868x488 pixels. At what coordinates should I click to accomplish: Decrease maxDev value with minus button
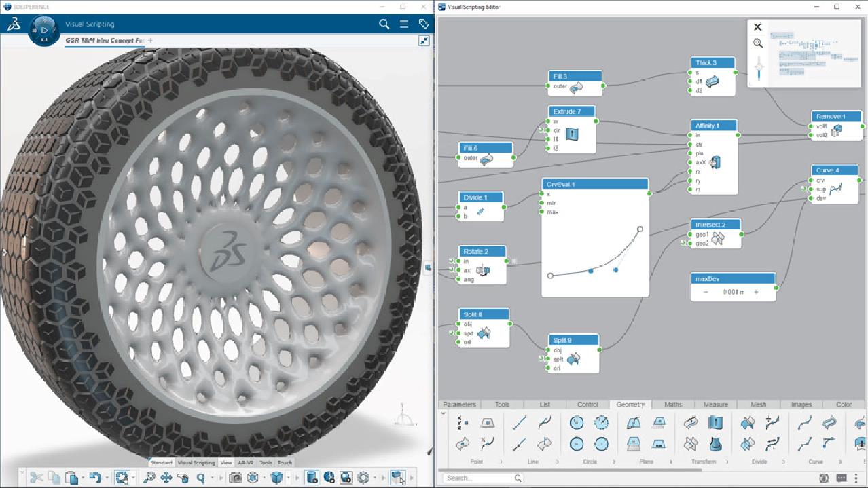[706, 292]
